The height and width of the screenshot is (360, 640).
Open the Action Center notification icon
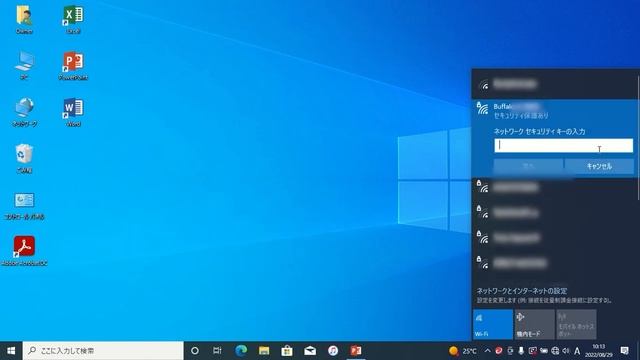tap(624, 351)
